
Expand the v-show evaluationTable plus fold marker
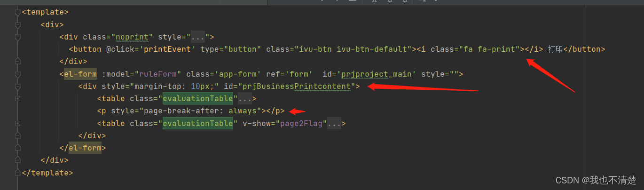click(x=18, y=124)
